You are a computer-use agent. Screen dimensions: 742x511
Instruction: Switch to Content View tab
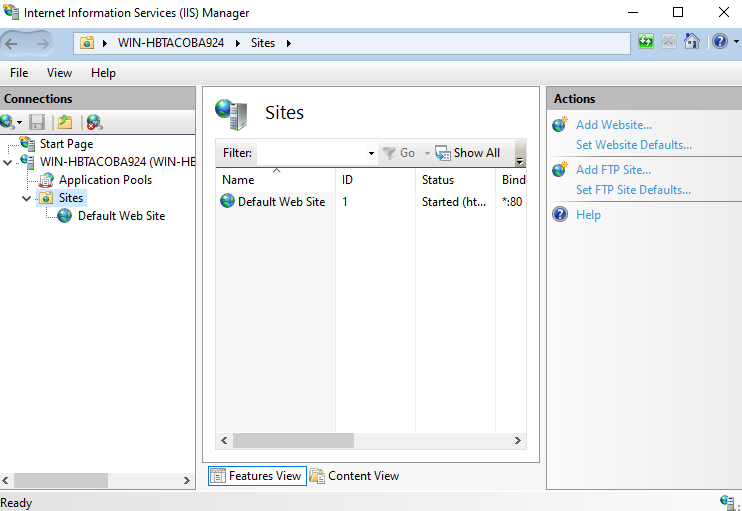pos(355,476)
